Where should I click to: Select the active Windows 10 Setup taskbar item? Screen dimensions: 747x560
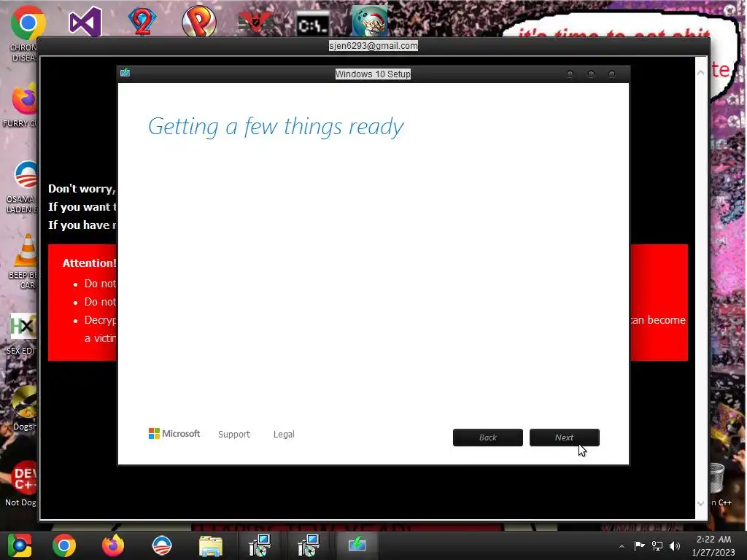tap(357, 545)
